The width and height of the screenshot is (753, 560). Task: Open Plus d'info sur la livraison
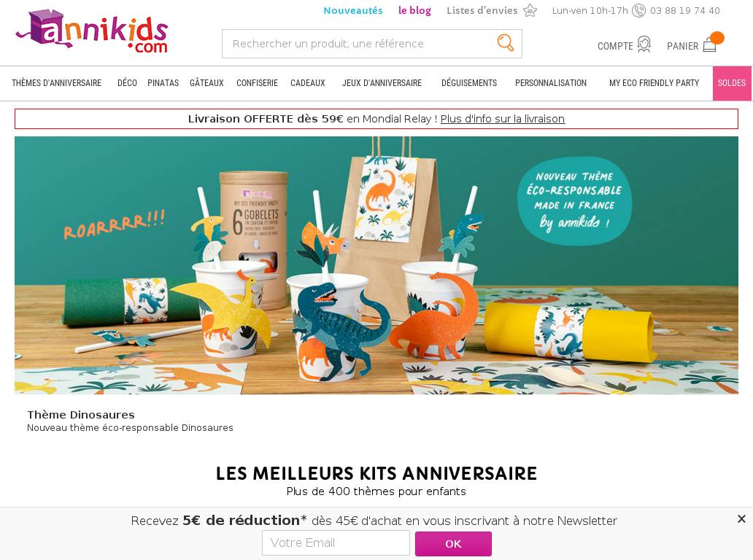pyautogui.click(x=502, y=119)
